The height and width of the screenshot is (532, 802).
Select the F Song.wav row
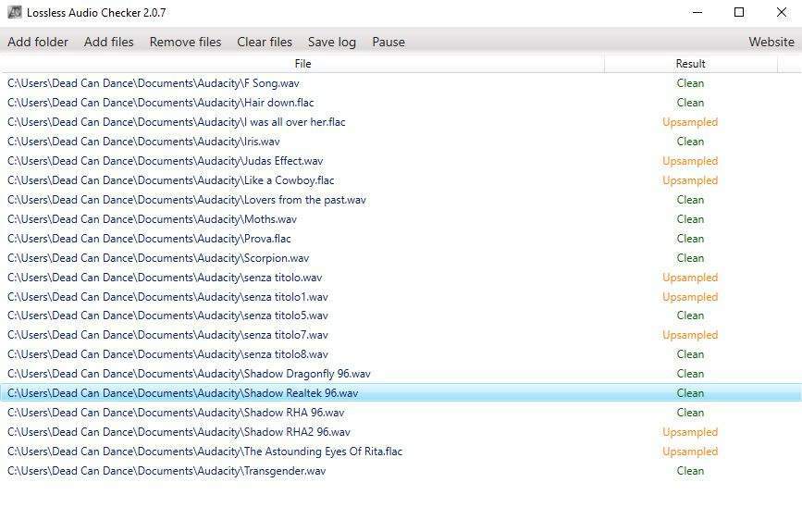pyautogui.click(x=401, y=83)
